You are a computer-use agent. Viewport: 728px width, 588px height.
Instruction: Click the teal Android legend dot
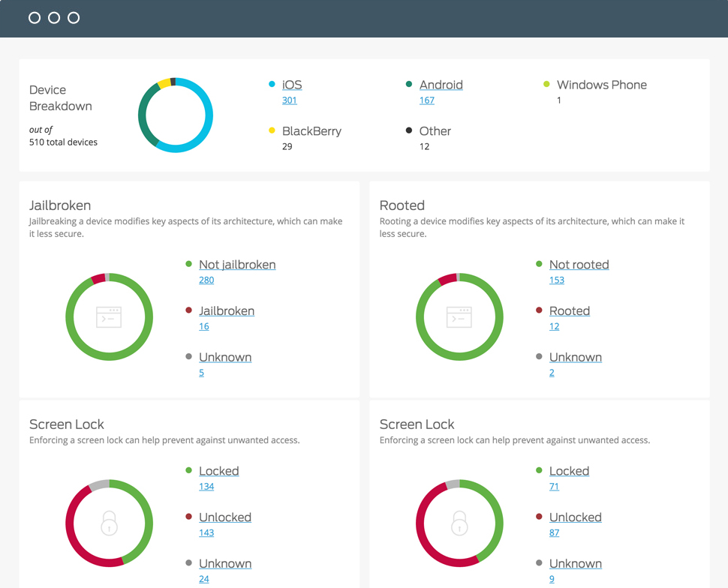coord(408,84)
